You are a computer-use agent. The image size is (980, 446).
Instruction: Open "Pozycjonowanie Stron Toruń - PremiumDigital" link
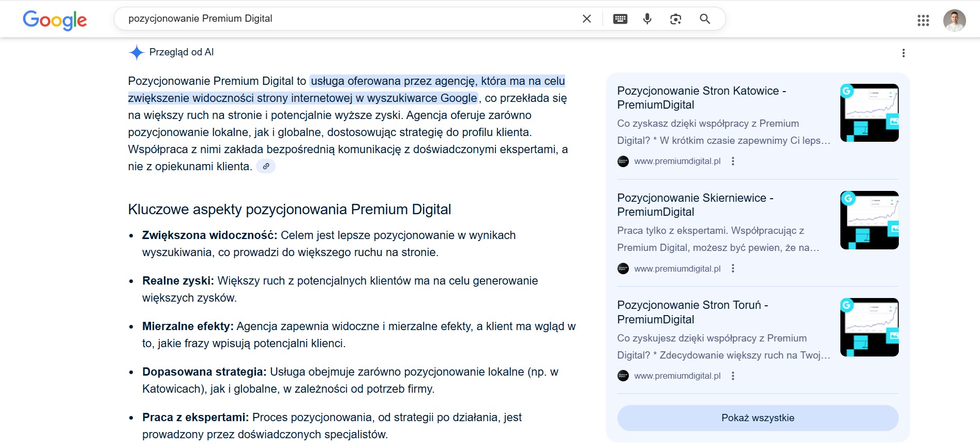point(692,312)
